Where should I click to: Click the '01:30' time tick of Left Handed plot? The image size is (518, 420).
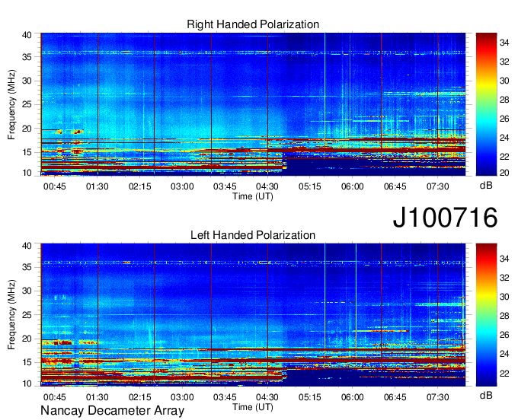tap(98, 397)
